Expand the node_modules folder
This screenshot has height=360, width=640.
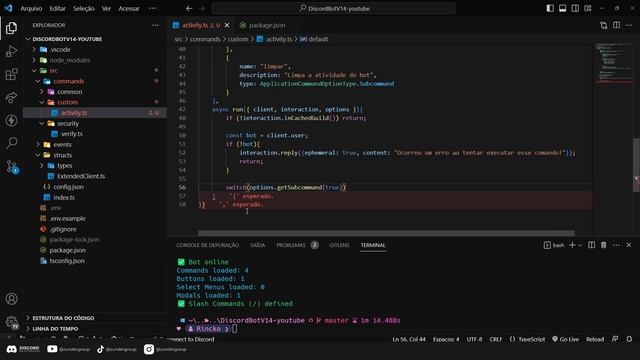point(69,60)
